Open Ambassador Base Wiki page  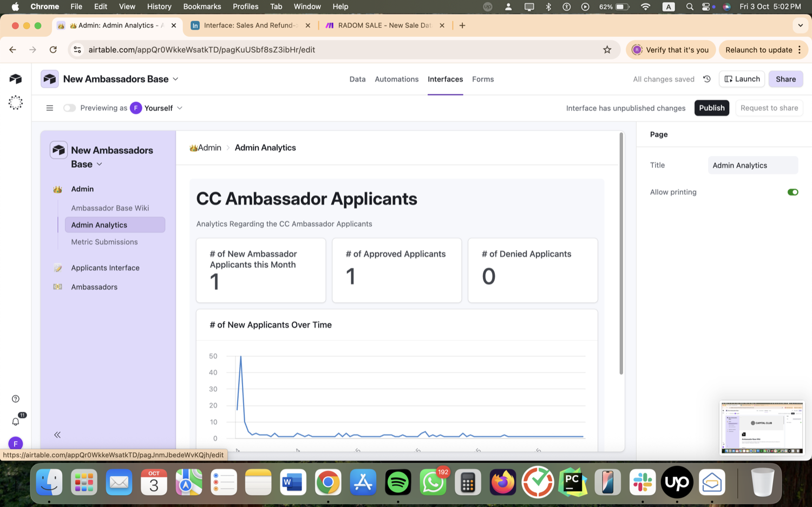pyautogui.click(x=110, y=208)
